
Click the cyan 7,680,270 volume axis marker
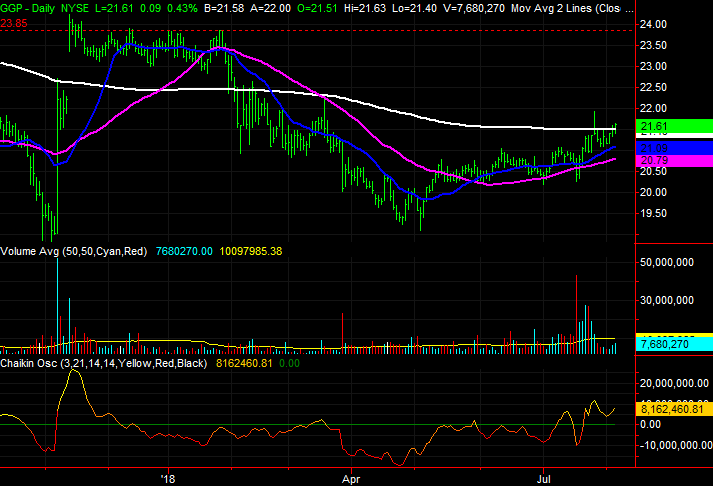click(x=674, y=344)
